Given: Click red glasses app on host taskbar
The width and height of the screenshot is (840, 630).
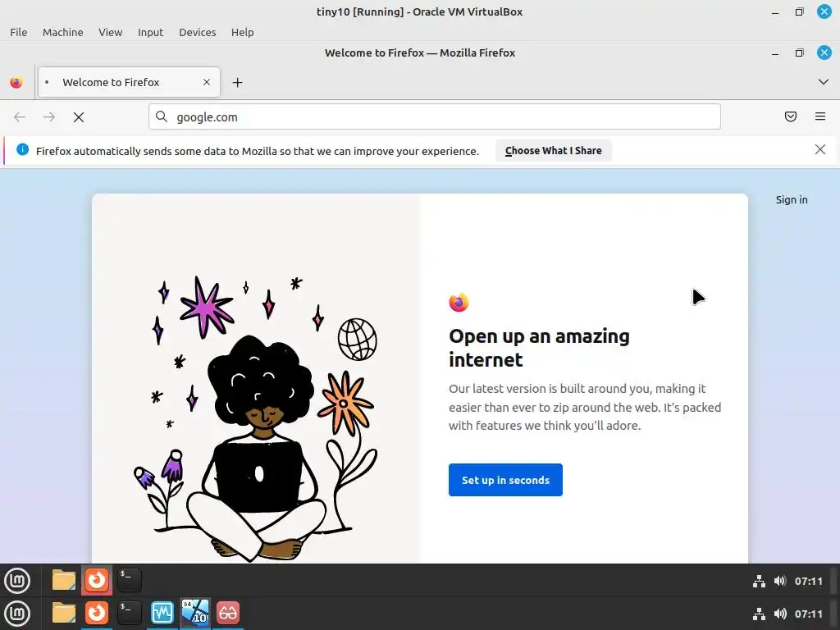Looking at the screenshot, I should coord(228,613).
